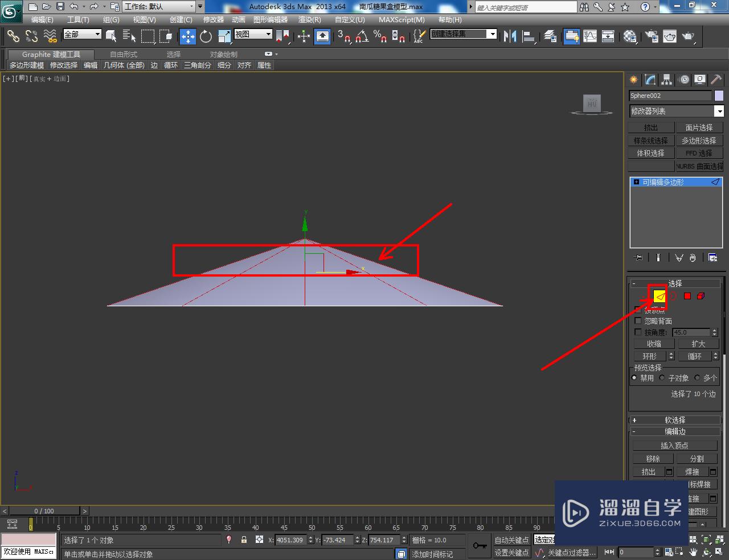Switch to Motion command panel tab
Screen dimensions: 729x560
684,80
